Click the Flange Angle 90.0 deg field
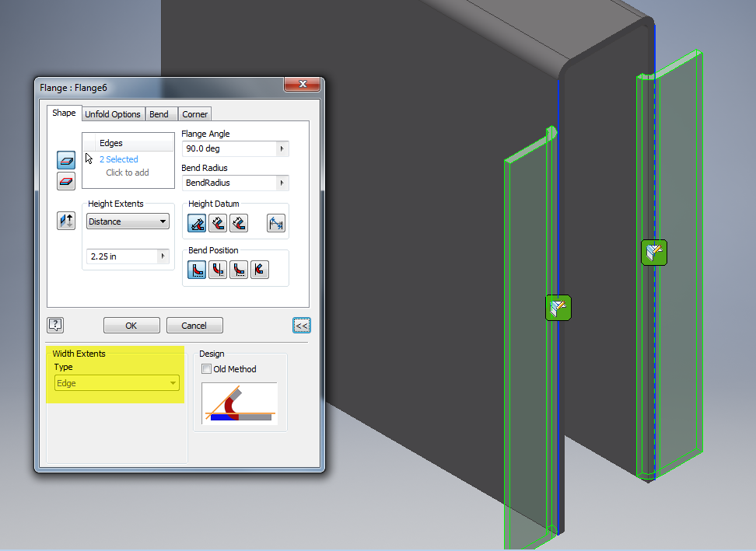The width and height of the screenshot is (756, 551). pyautogui.click(x=229, y=149)
